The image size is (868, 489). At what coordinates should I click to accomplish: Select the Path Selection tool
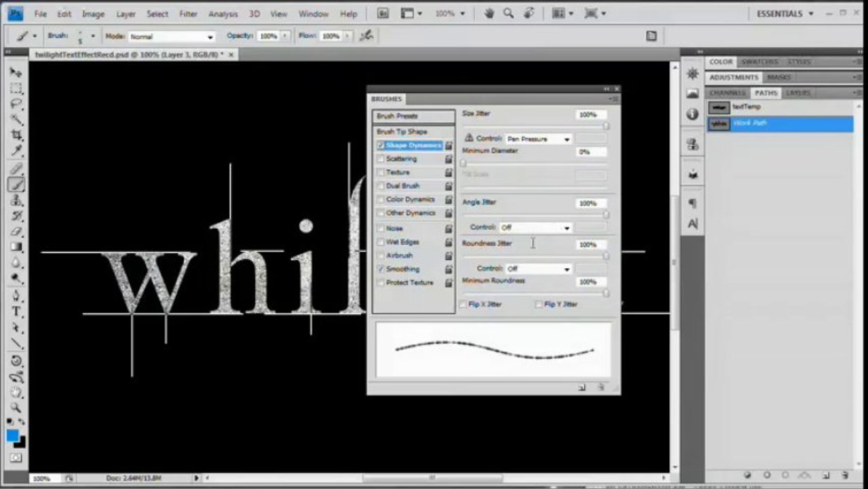coord(16,328)
